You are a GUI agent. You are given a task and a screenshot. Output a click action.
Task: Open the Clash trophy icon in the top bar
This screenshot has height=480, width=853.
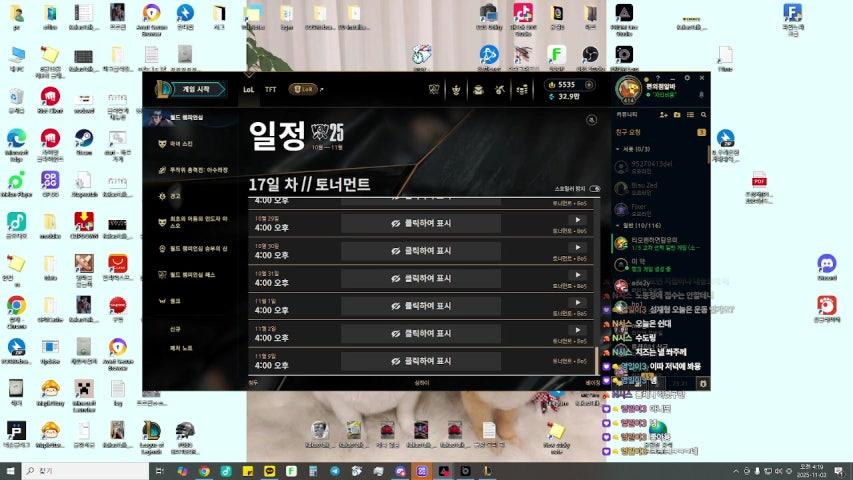pos(434,89)
